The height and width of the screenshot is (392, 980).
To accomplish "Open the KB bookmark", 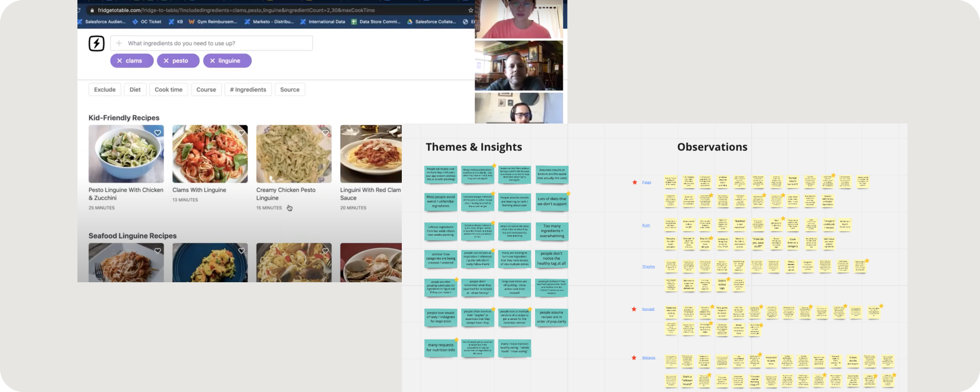I will pyautogui.click(x=176, y=22).
